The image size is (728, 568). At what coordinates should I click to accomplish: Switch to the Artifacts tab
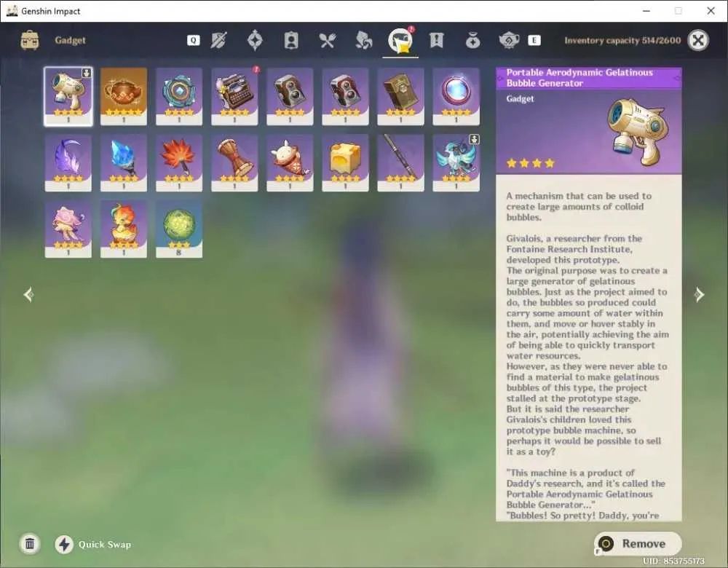coord(255,40)
